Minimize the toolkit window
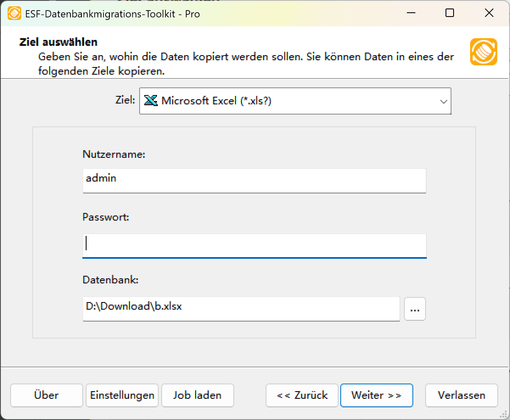The image size is (510, 420). [410, 13]
